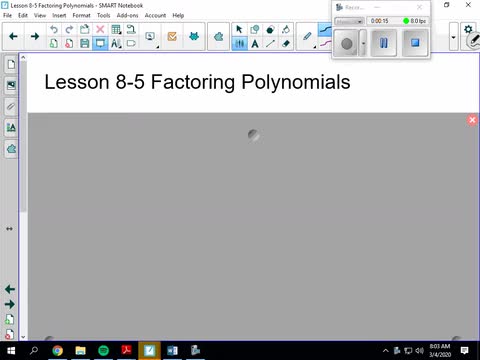Toggle the screen shade button in toolbar

100,43
